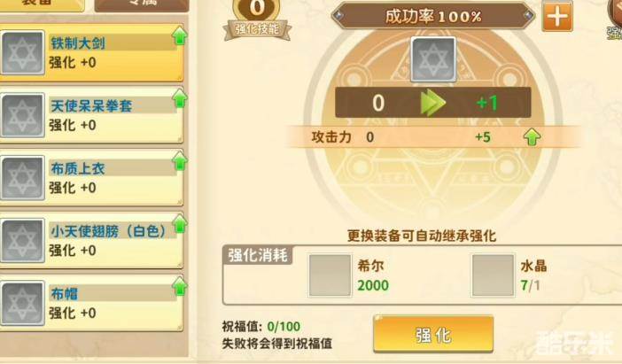The width and height of the screenshot is (622, 364).
Task: Click the 水晶 cost item slot
Action: point(493,275)
